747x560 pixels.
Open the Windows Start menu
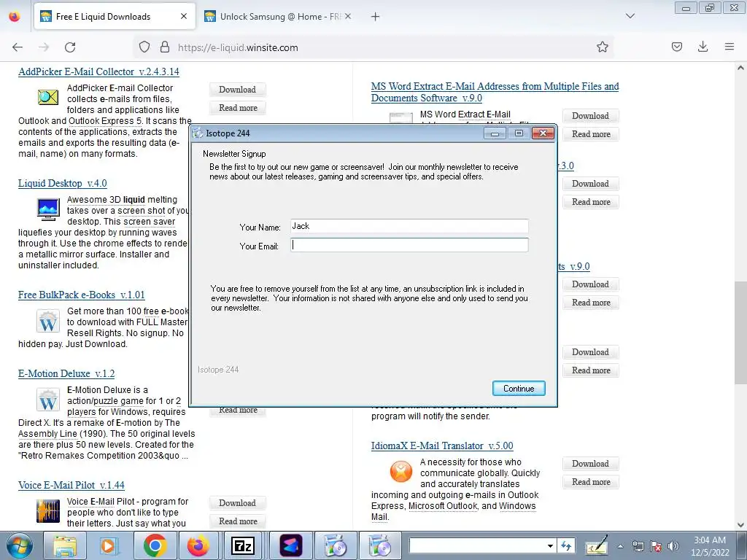pyautogui.click(x=19, y=545)
